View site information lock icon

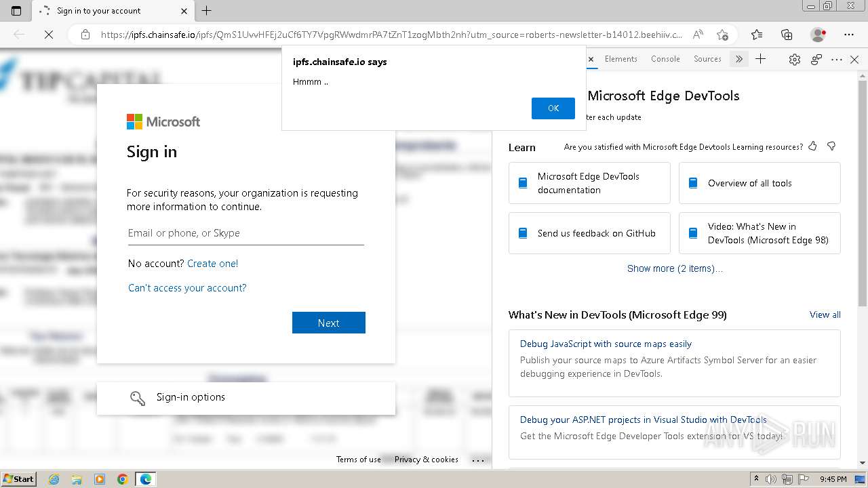tap(85, 35)
